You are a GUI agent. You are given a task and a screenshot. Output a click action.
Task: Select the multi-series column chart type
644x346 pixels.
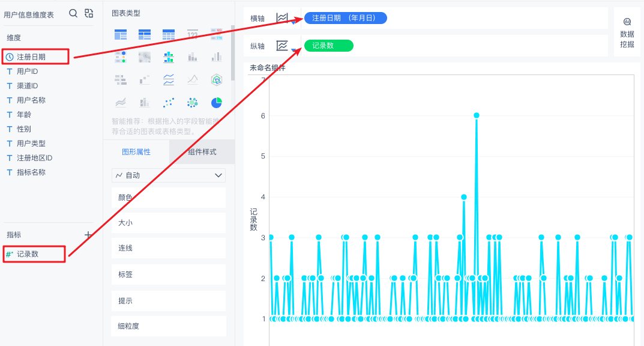pyautogui.click(x=217, y=57)
